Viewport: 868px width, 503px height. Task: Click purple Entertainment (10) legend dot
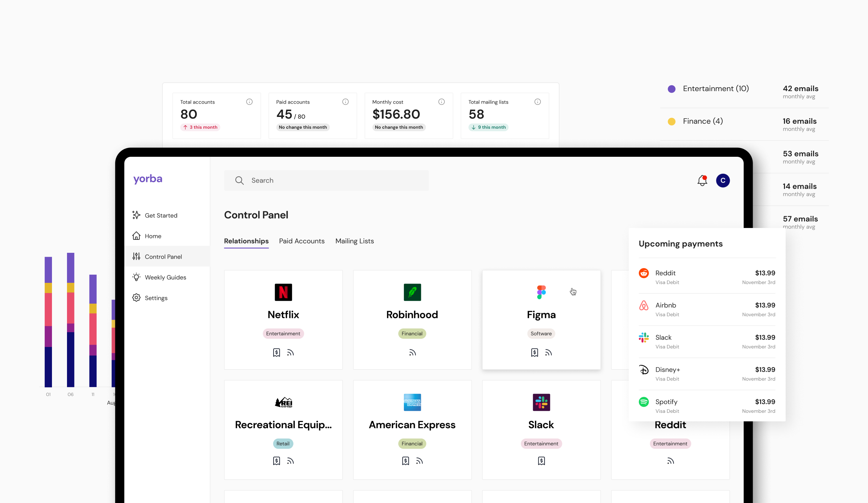672,89
